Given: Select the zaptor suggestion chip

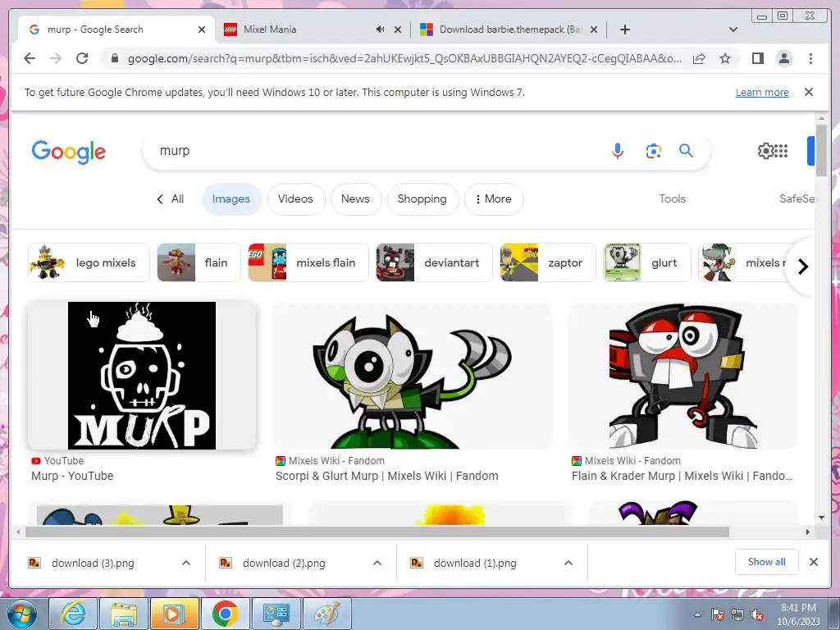Looking at the screenshot, I should (548, 262).
